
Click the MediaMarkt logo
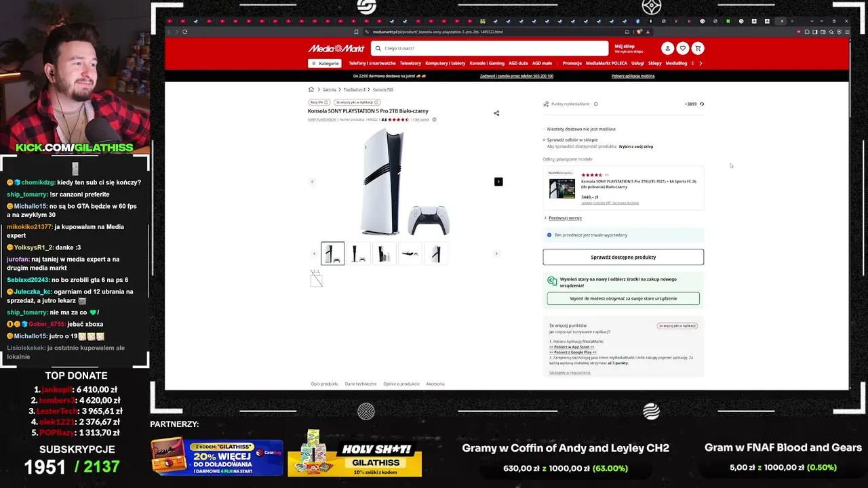pyautogui.click(x=336, y=48)
